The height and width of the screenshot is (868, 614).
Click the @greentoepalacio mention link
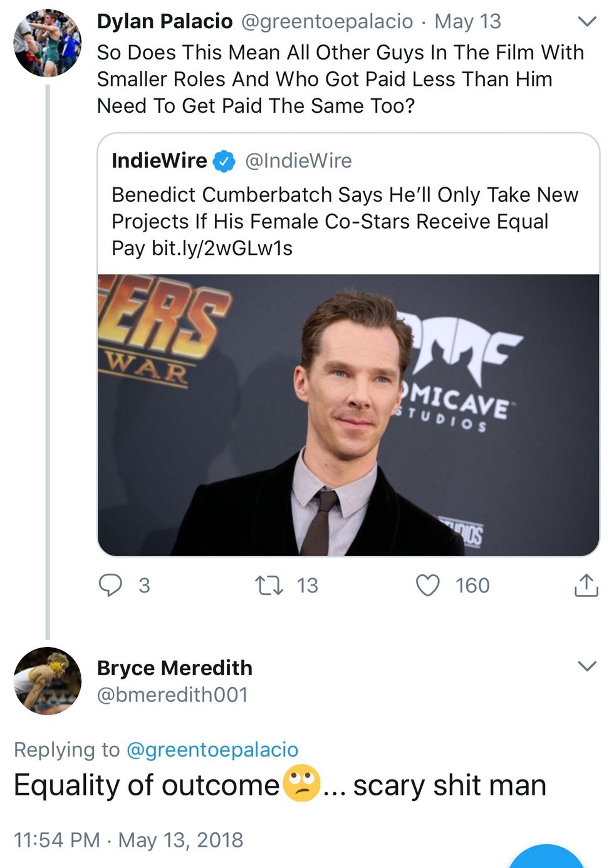[212, 750]
